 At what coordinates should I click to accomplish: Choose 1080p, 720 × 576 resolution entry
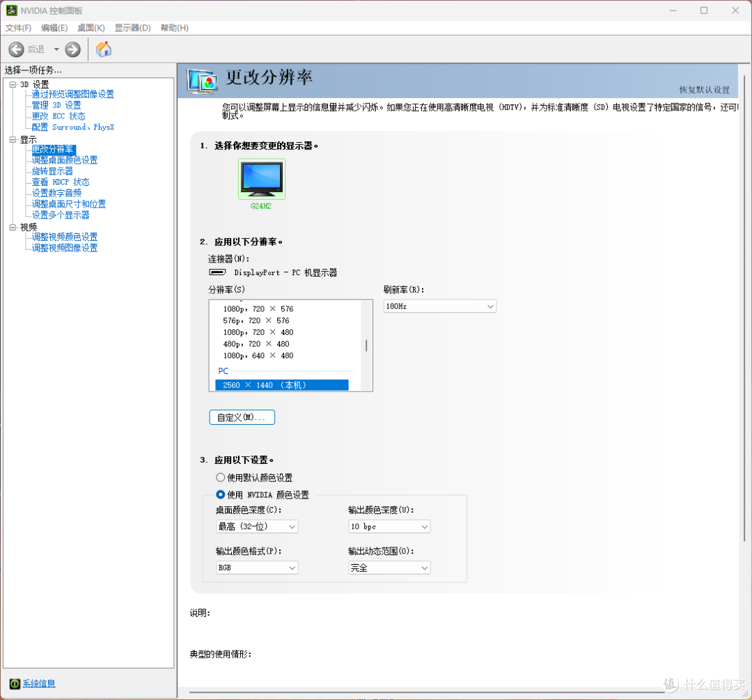(258, 309)
